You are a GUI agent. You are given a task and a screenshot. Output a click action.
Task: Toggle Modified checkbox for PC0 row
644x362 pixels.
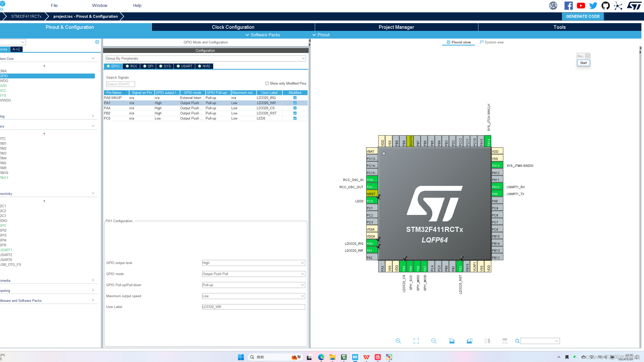[x=295, y=118]
